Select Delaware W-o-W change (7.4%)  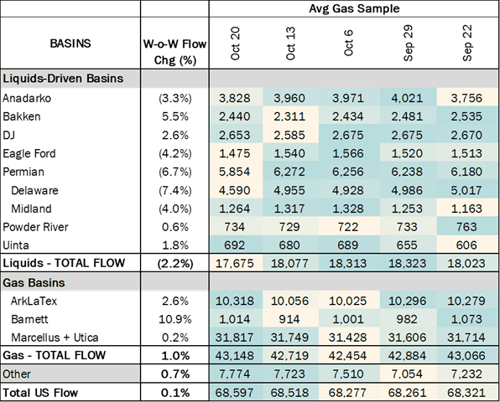(175, 190)
